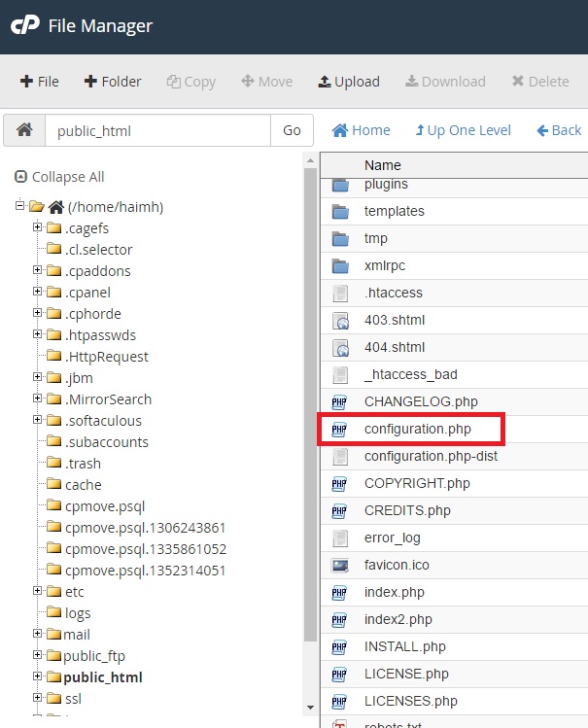Screen dimensions: 588x728
Task: Expand the .softaculous folder
Action: [x=37, y=419]
